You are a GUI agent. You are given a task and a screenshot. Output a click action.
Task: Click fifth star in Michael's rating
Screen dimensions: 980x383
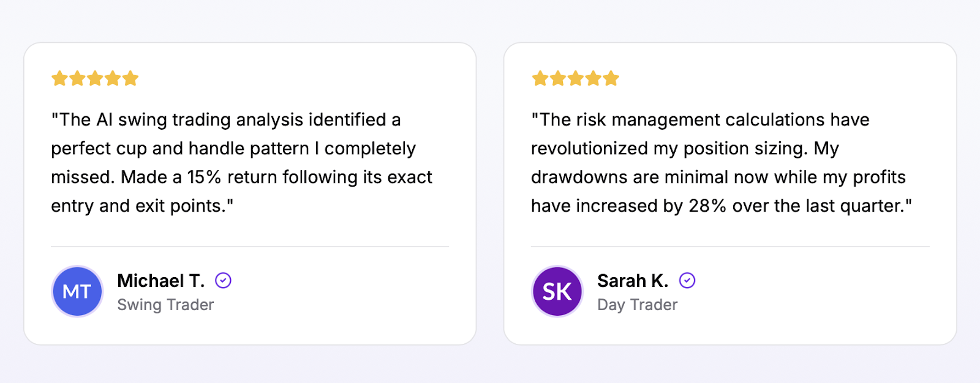[x=130, y=78]
